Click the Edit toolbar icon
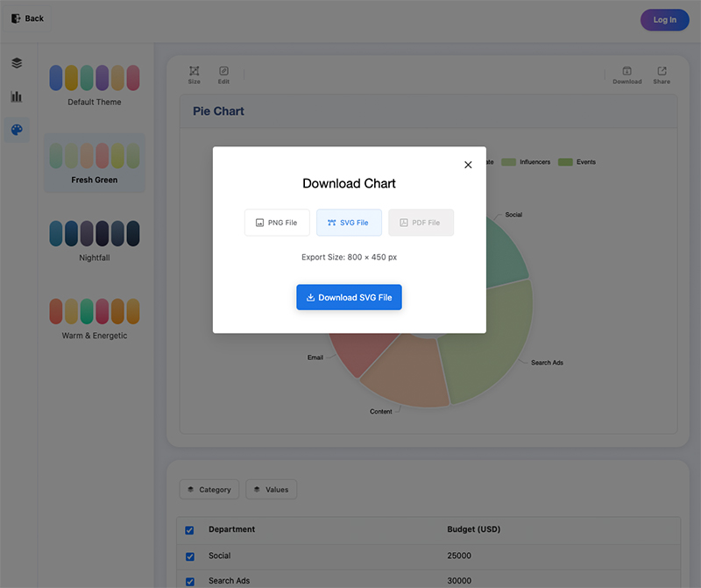Screen dimensions: 701x588 pos(223,74)
